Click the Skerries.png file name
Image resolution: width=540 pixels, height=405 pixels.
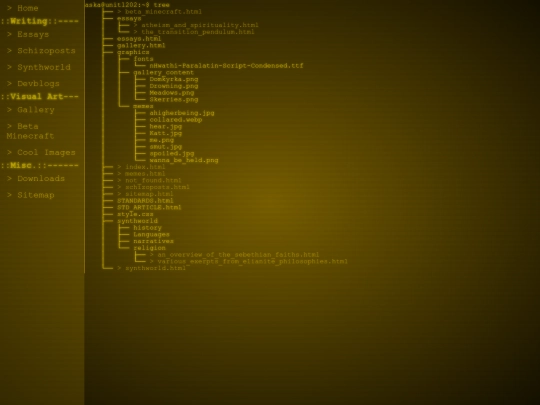coord(174,100)
